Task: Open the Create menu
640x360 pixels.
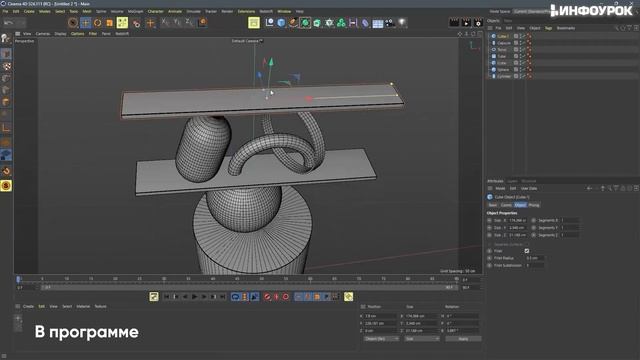Action: pyautogui.click(x=29, y=11)
